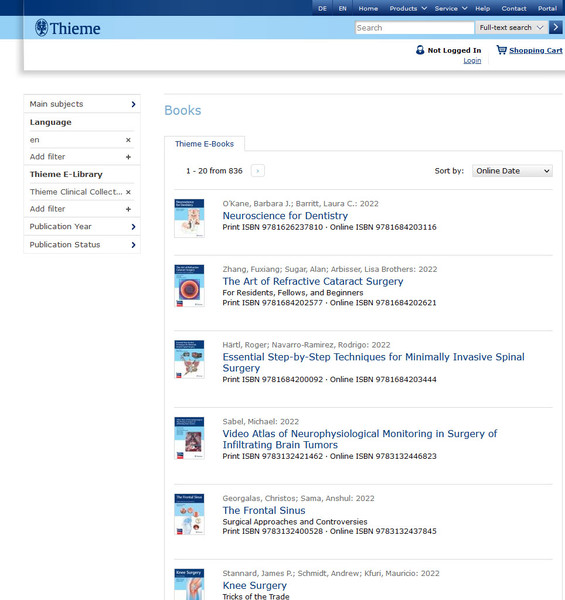Click the Not Logged In user icon
The height and width of the screenshot is (600, 565).
(x=420, y=50)
